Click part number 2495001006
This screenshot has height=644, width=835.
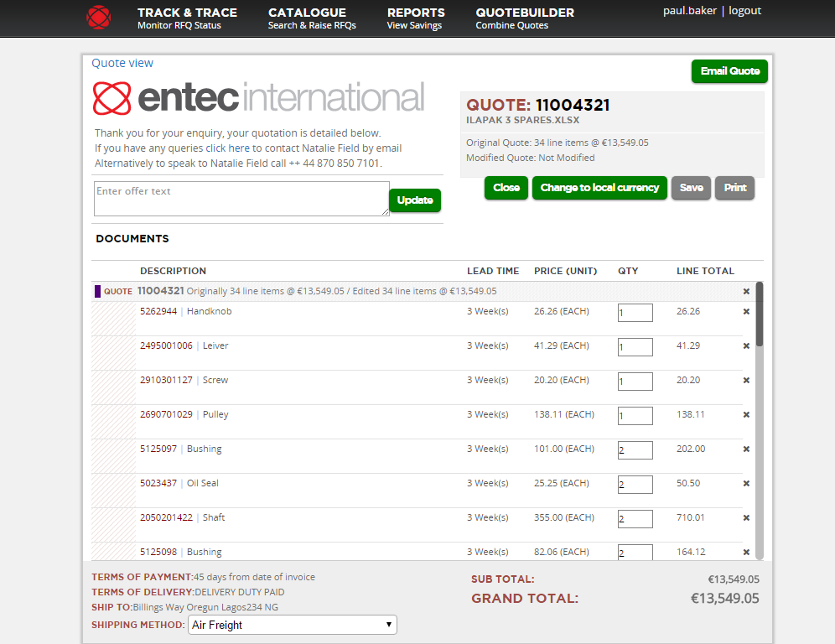tap(166, 345)
